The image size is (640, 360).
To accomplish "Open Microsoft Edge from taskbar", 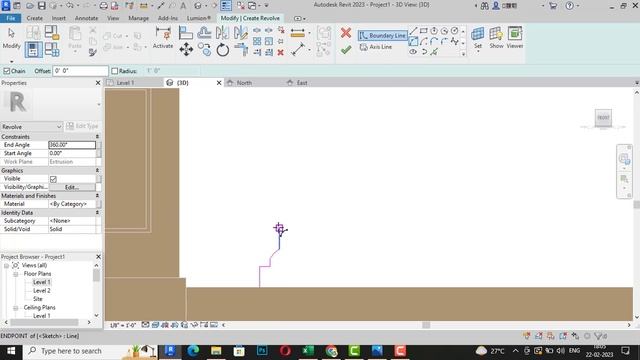I will click(x=193, y=351).
